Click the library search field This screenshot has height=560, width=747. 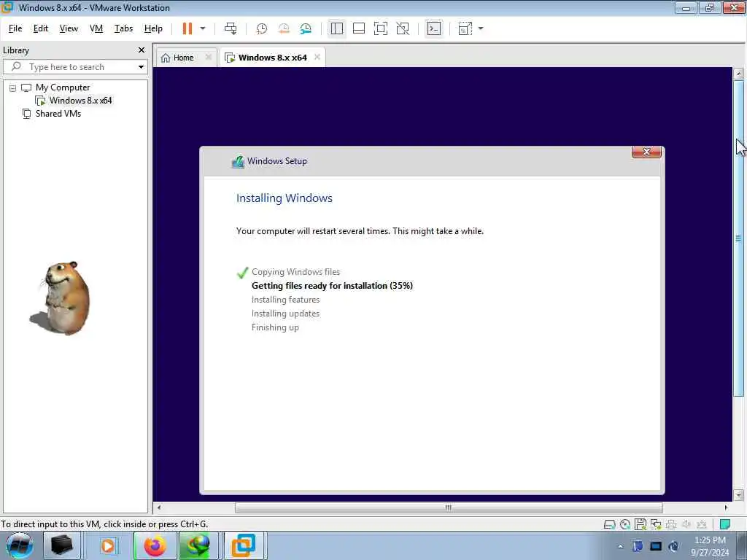click(71, 66)
